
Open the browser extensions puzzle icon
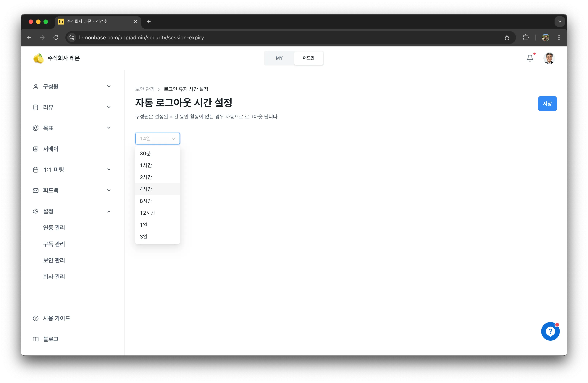[526, 38]
